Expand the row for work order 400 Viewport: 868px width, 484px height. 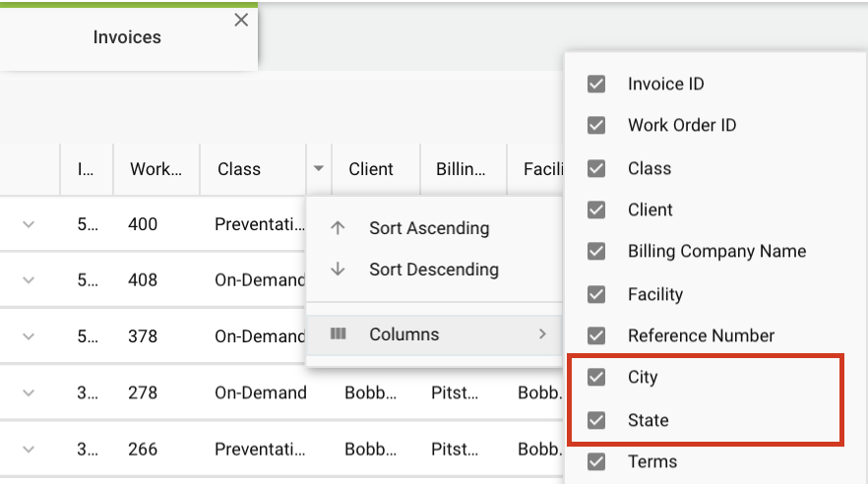[29, 224]
